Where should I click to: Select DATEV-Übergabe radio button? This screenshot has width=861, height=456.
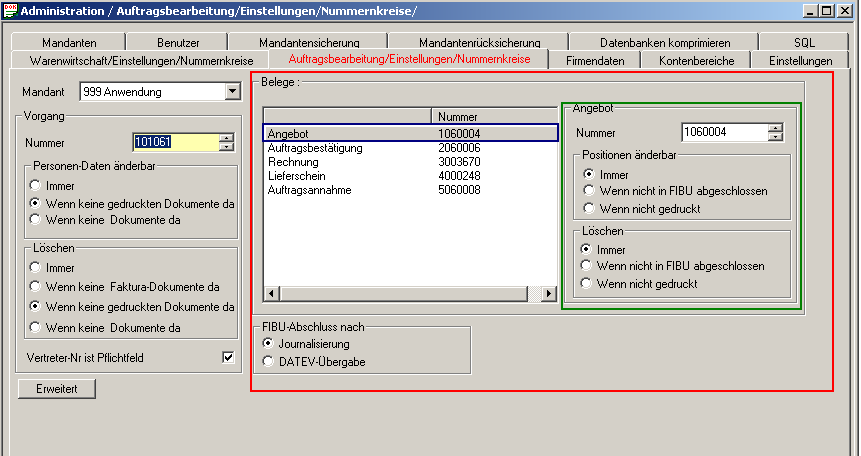(x=267, y=361)
